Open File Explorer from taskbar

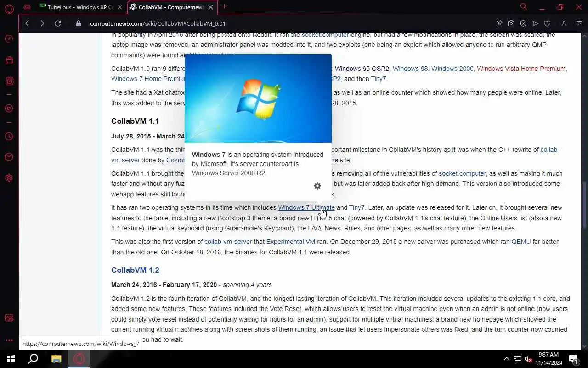click(56, 359)
